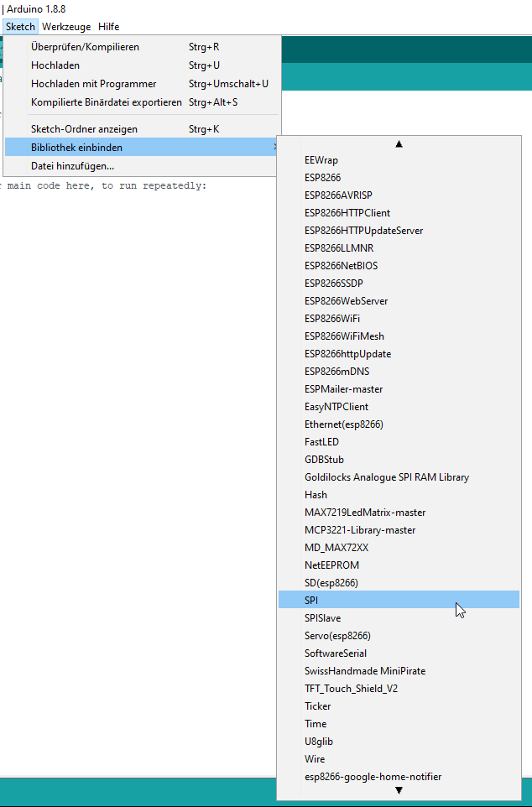Include the ESP8266AVRISP library

coord(399,195)
